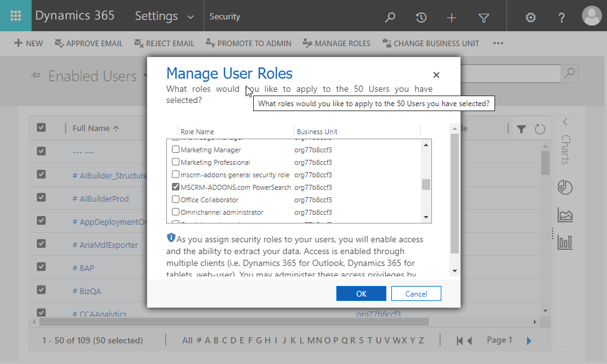Open the advanced find filter icon

click(483, 16)
